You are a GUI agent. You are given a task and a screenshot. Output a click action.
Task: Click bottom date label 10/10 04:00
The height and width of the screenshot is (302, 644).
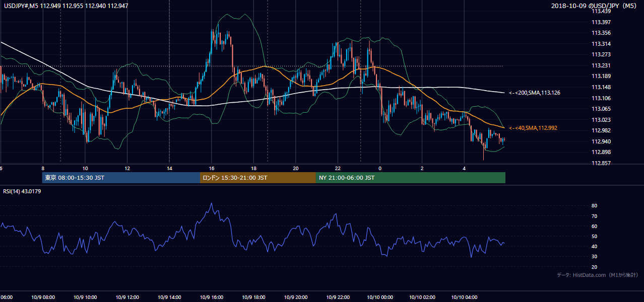pos(464,297)
